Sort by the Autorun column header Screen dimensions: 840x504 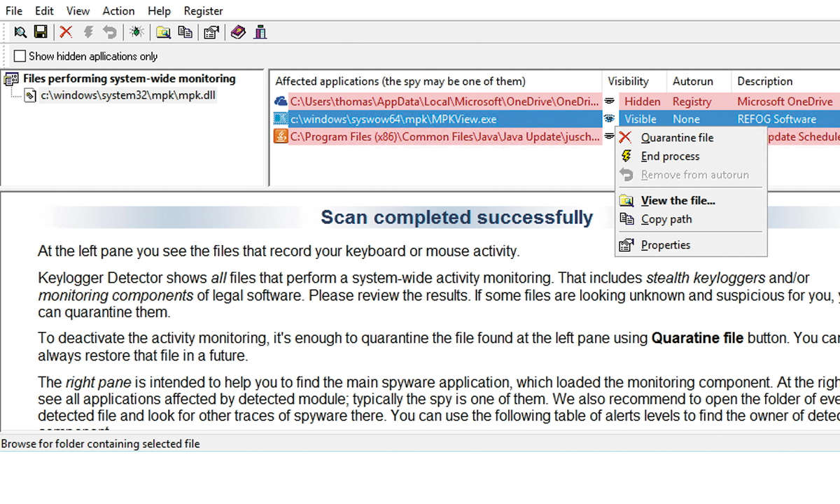pyautogui.click(x=699, y=81)
